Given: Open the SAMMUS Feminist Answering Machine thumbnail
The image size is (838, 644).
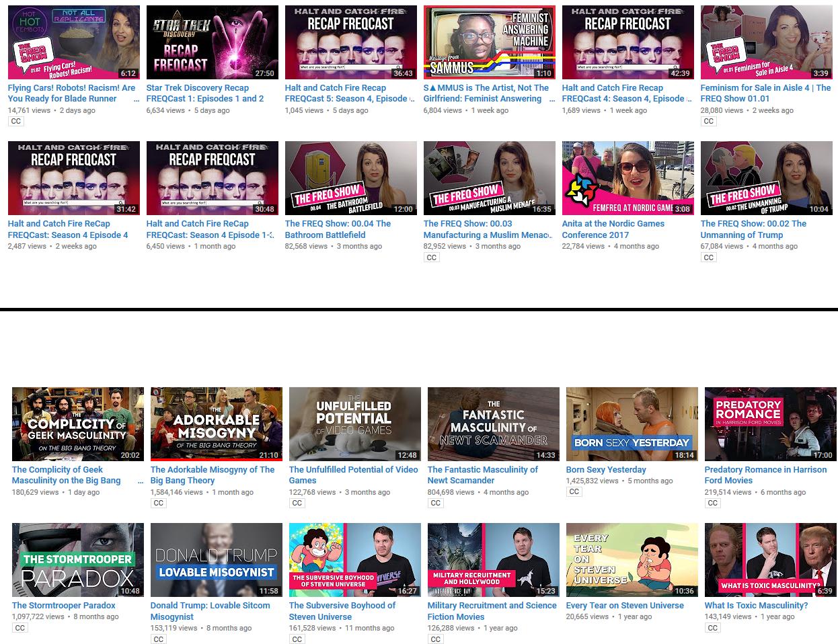Looking at the screenshot, I should pos(490,42).
